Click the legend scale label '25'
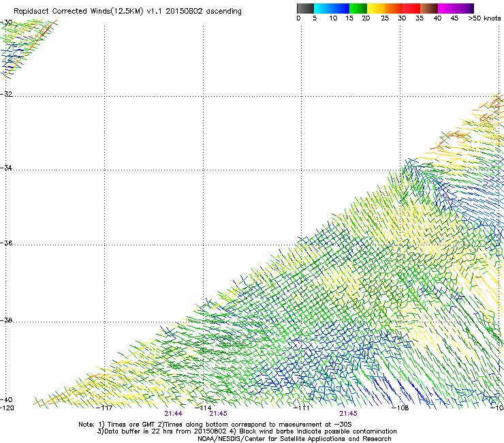This screenshot has width=504, height=443. [385, 18]
